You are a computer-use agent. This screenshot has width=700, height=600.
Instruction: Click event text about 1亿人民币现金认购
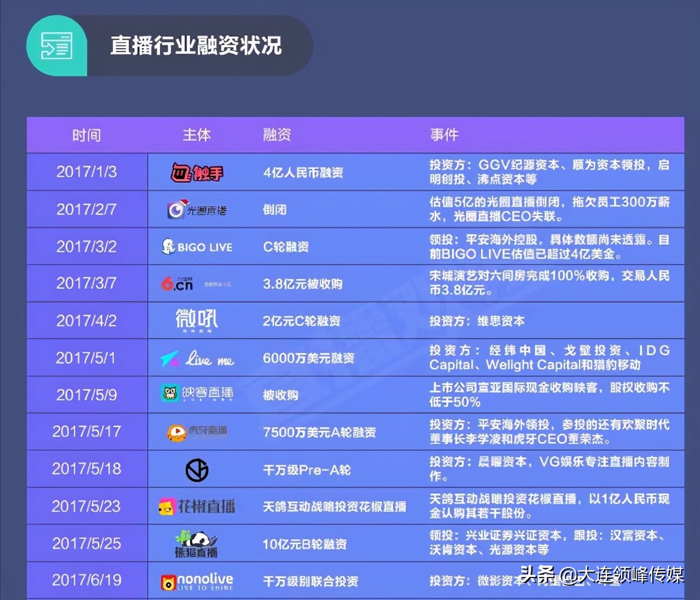(549, 506)
